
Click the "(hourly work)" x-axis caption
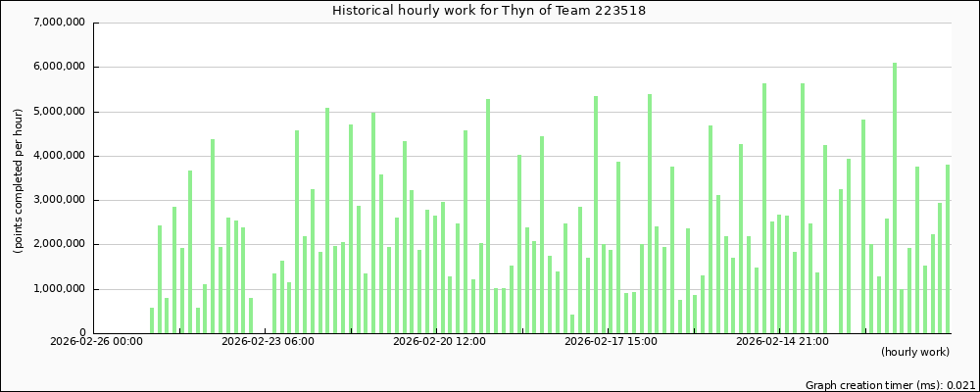click(914, 352)
